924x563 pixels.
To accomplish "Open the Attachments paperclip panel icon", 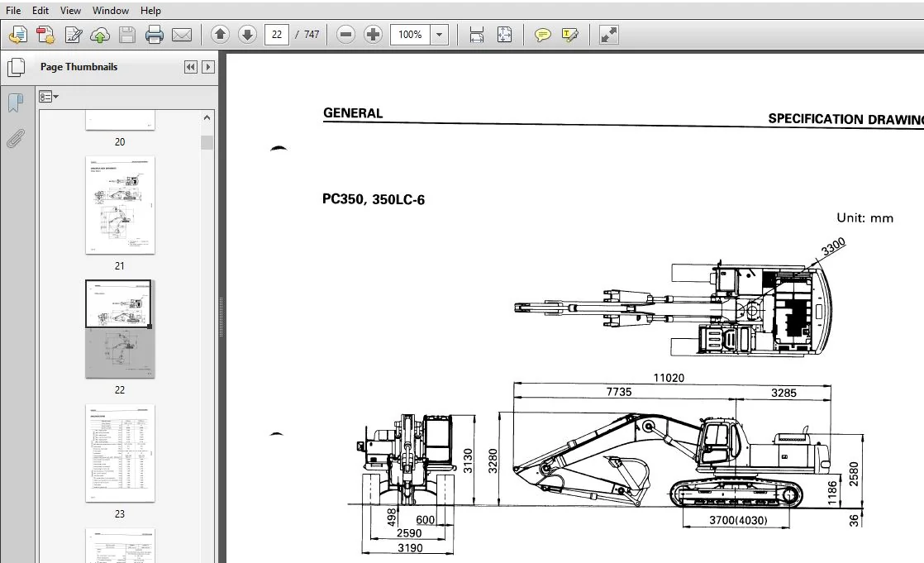I will point(16,139).
